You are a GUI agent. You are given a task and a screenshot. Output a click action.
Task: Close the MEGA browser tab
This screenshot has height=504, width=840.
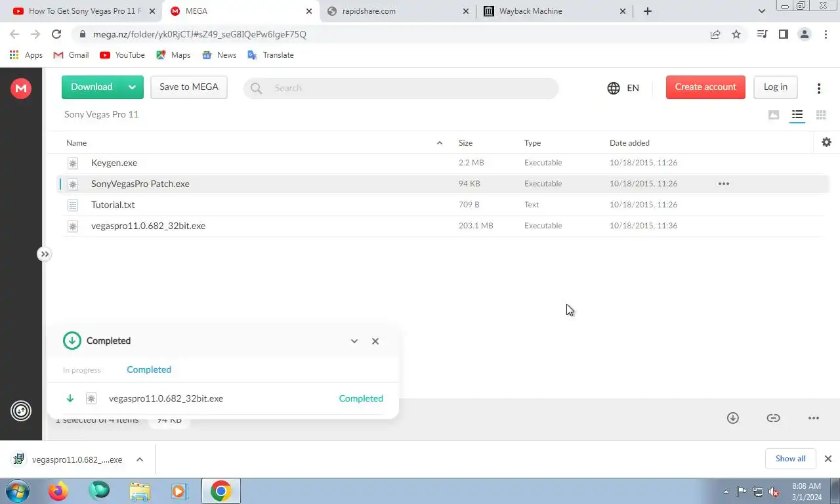click(x=309, y=11)
